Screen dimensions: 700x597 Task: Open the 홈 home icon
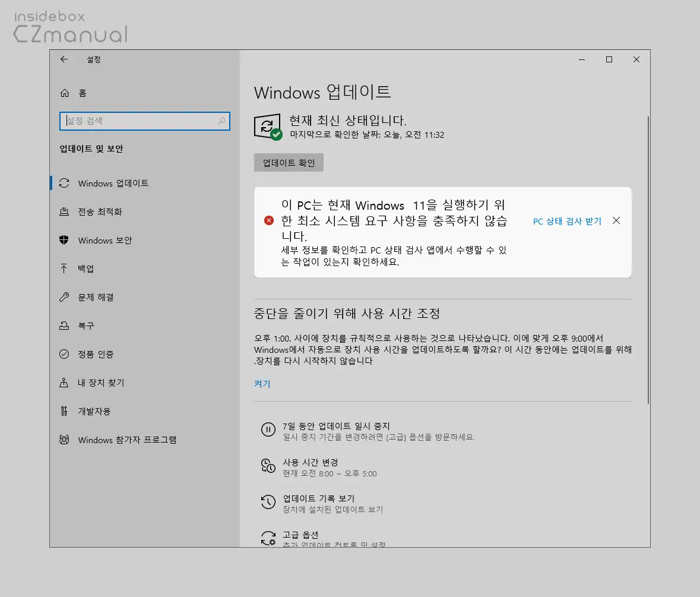tap(65, 93)
